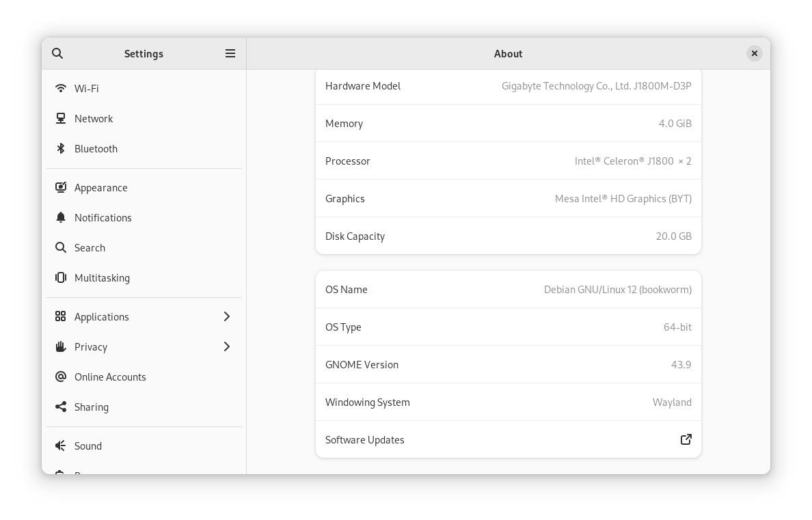Click the OS Name label
The width and height of the screenshot is (812, 520).
347,290
